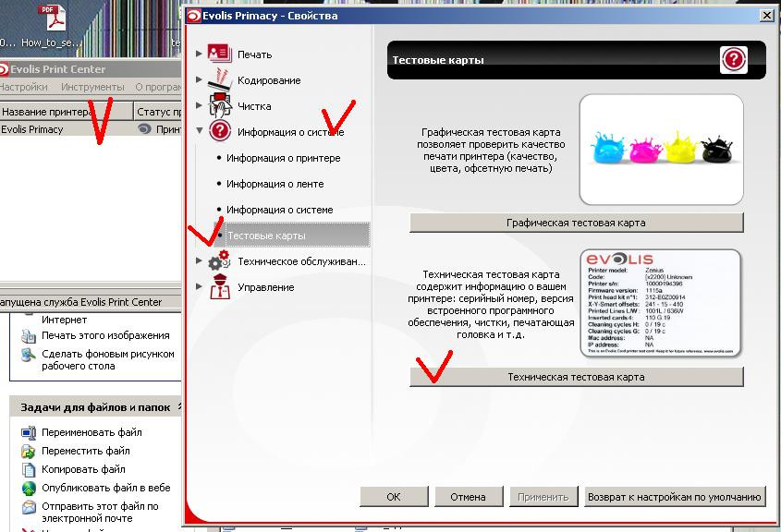Screen dimensions: 781x532
Task: Select the Тестовые карты tree item
Action: pyautogui.click(x=292, y=235)
